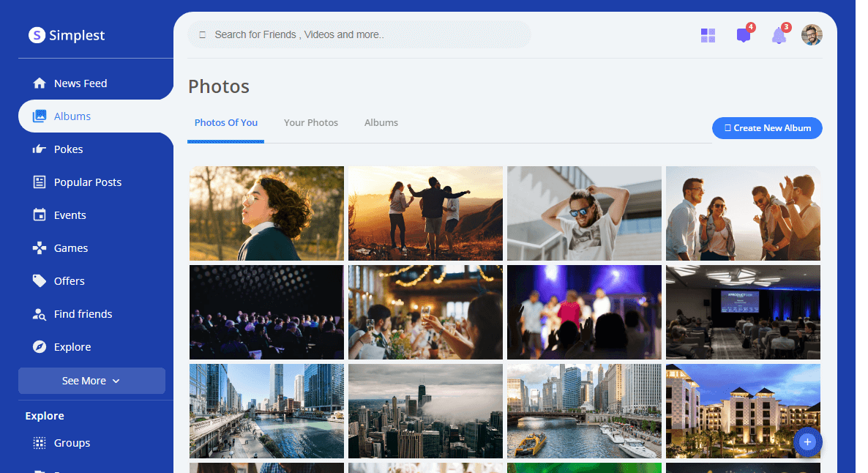Click the Offers tag icon

40,281
